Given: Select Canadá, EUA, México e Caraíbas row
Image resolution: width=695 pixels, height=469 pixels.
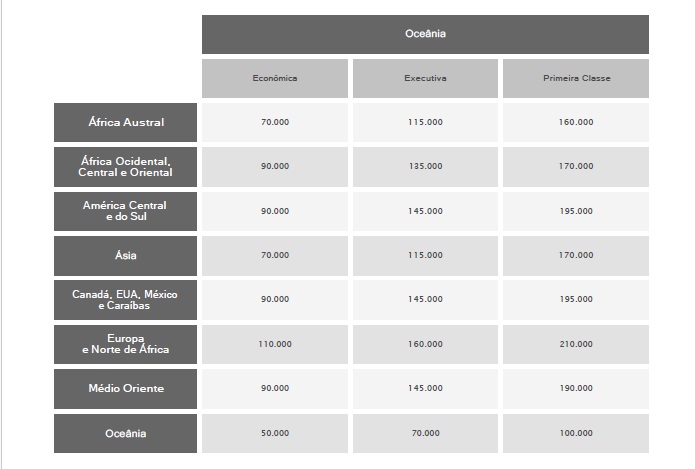Looking at the screenshot, I should pyautogui.click(x=126, y=299).
